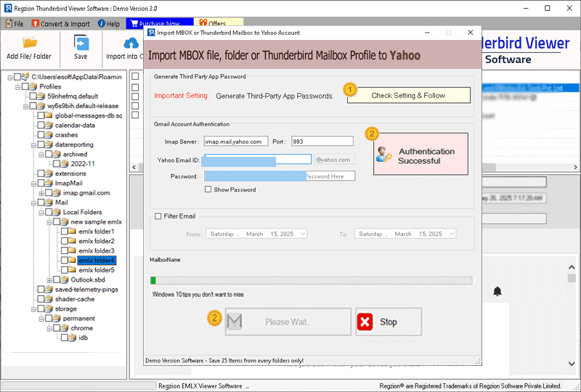Screen dimensions: 581x392
Task: Open the Offers menu item
Action: [x=219, y=23]
